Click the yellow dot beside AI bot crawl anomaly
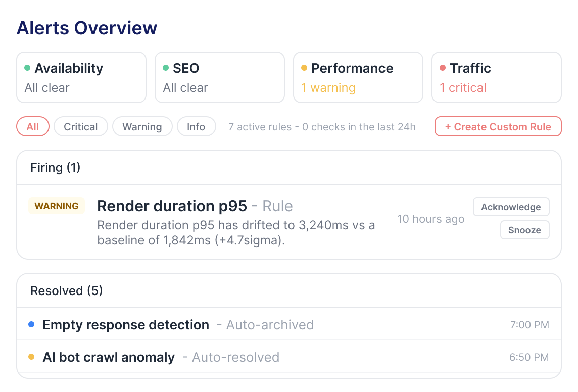 coord(31,357)
